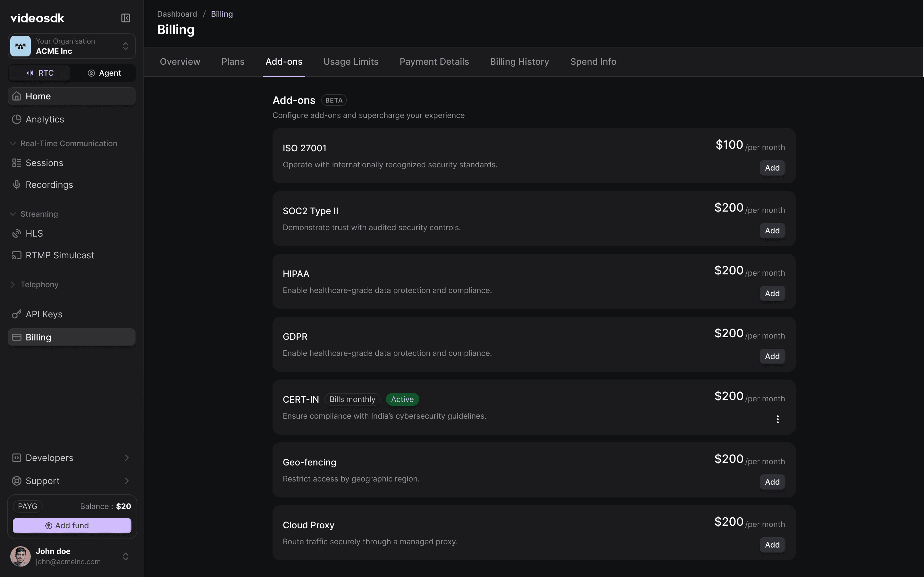Select RTMP Simulcast in sidebar
Screen dimensions: 924x577
pos(60,255)
